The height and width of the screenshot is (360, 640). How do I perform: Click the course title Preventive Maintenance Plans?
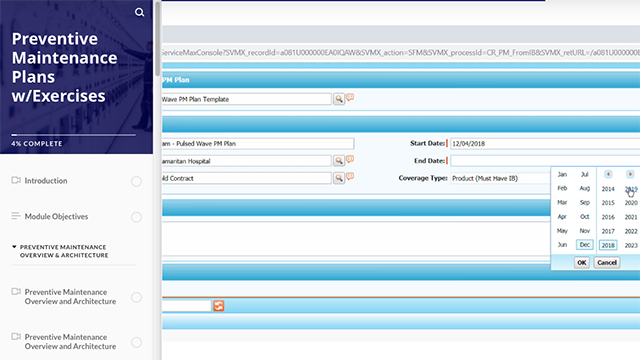pyautogui.click(x=64, y=67)
